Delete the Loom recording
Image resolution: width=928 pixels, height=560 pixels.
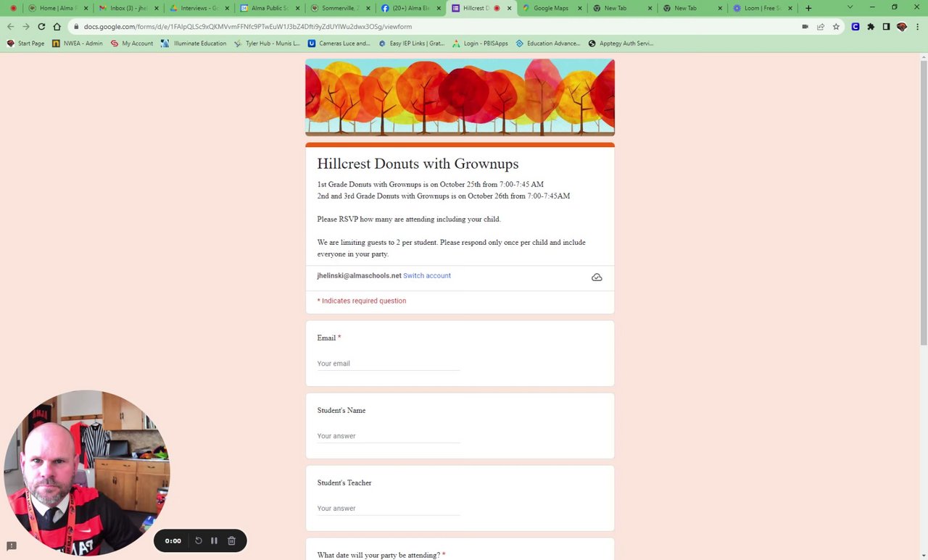click(231, 540)
